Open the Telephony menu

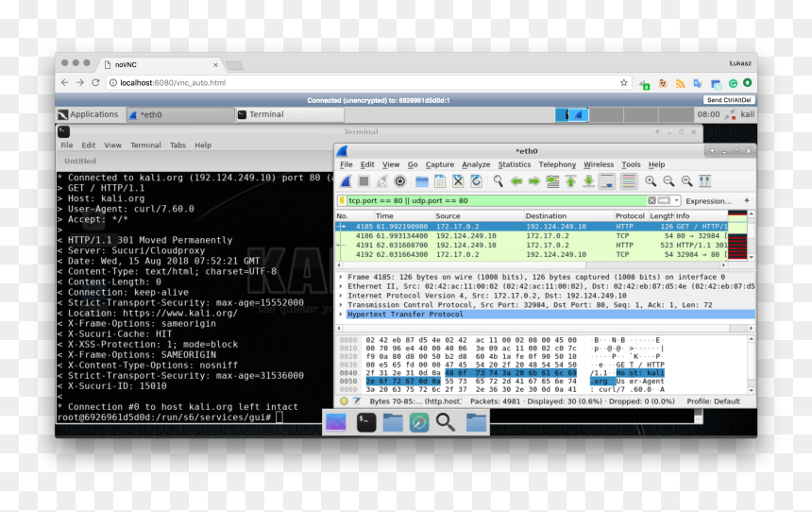coord(557,164)
